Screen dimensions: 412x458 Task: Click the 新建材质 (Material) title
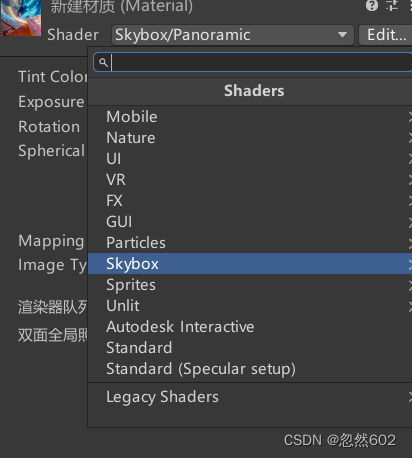(x=122, y=6)
